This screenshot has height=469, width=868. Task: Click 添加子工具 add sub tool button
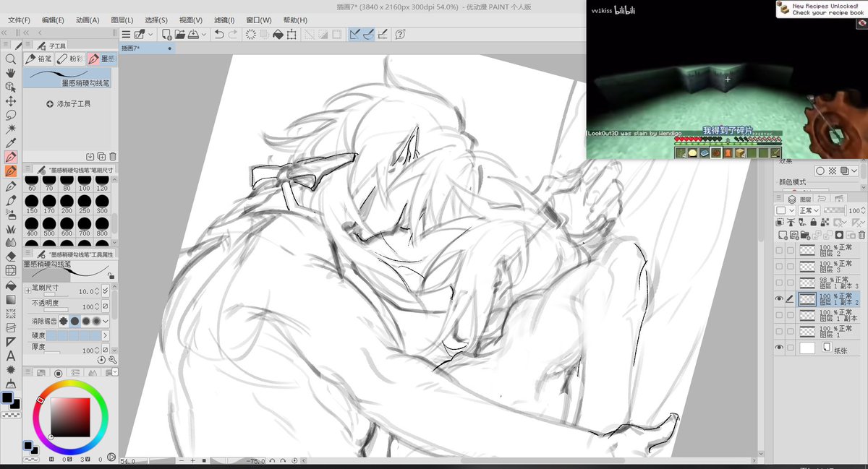[69, 104]
